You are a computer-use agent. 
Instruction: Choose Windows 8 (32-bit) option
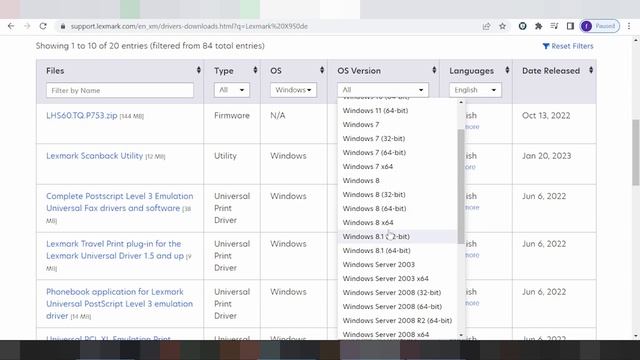pos(397,195)
